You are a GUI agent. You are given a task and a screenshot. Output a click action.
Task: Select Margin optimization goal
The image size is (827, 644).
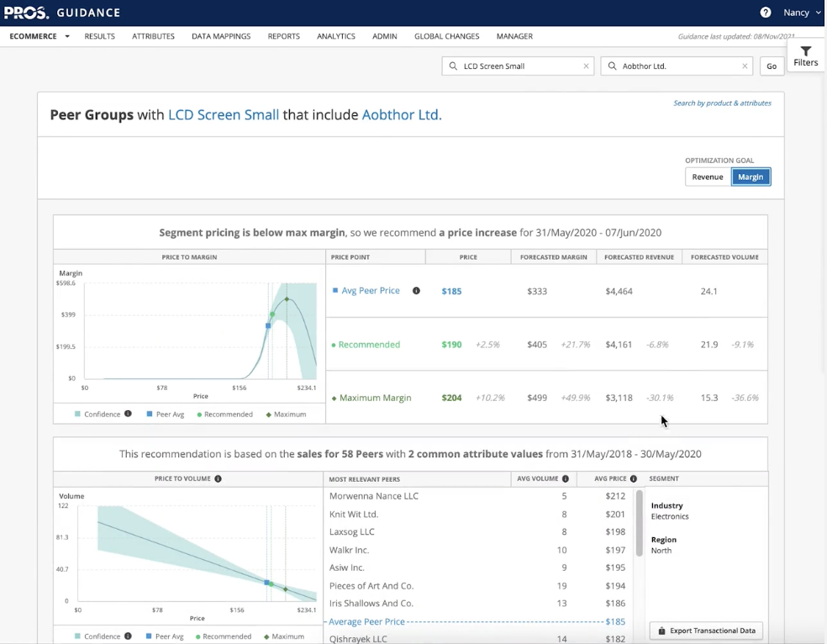[x=751, y=177]
